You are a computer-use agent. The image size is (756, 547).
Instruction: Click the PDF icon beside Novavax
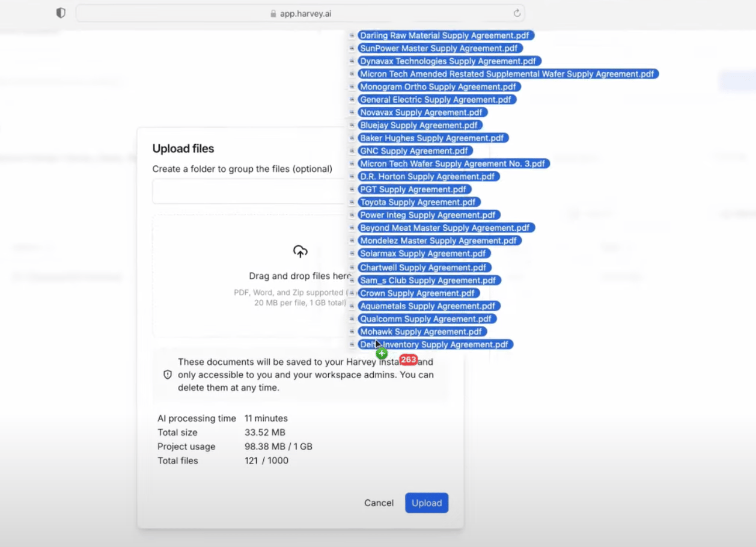click(352, 112)
